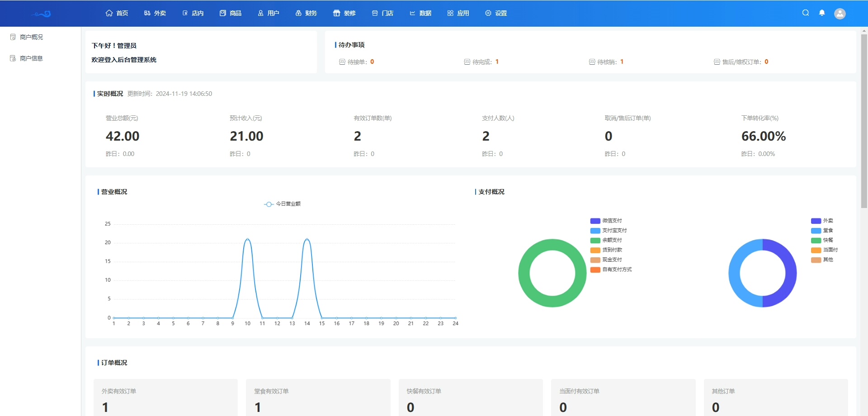Viewport: 868px width, 416px height.
Task: Go to the 首页 home tab
Action: click(x=117, y=13)
